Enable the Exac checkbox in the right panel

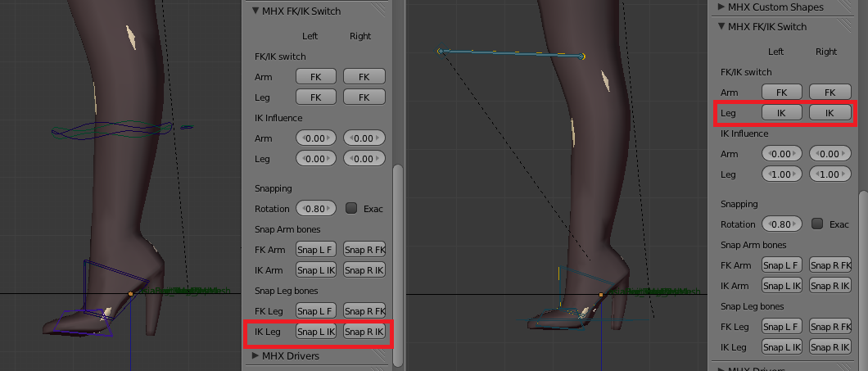coord(817,224)
